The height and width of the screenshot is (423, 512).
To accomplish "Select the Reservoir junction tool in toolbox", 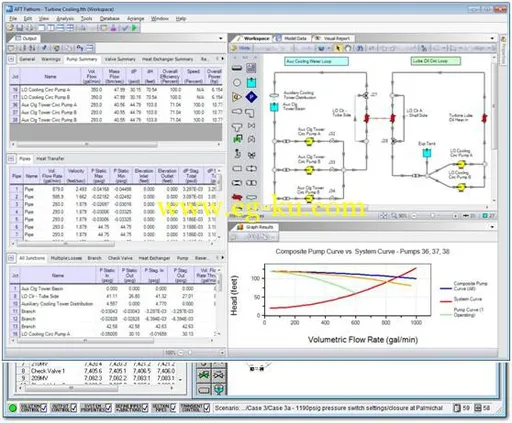I will [251, 83].
